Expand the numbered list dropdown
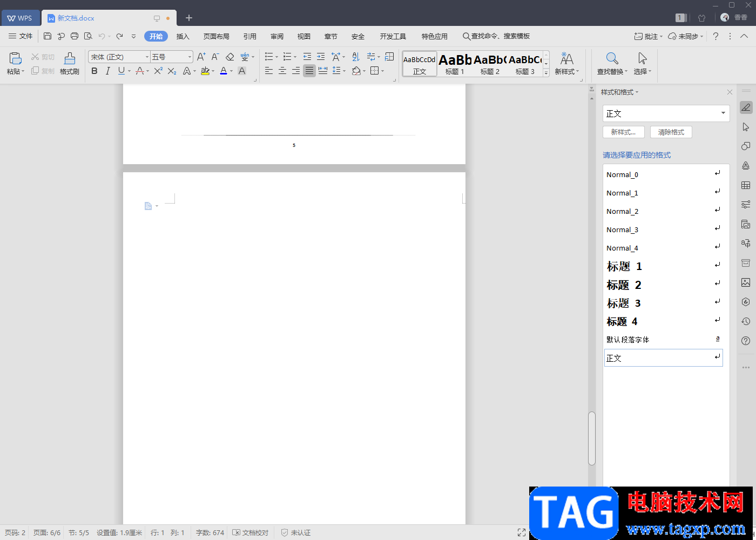The height and width of the screenshot is (540, 756). coord(295,57)
